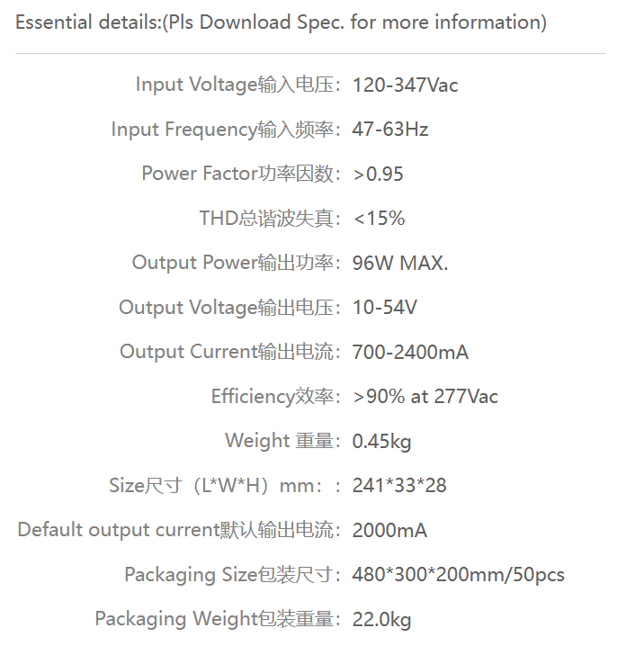Click the 120-347Vac value
Viewport: 644px width, 646px height.
point(405,85)
